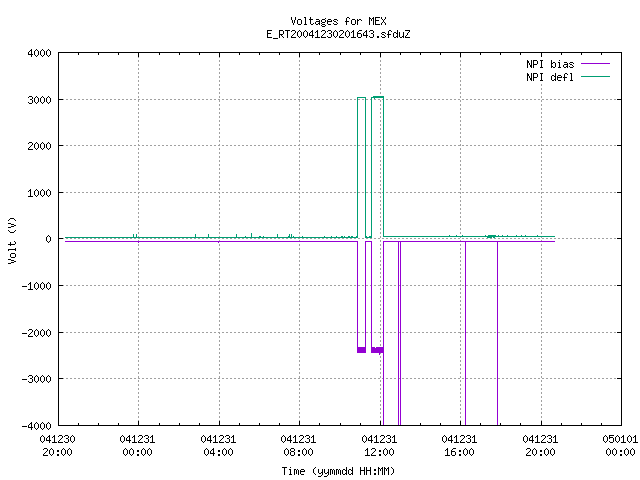
Task: Click the "NPI defl" legend label
Action: pos(550,77)
